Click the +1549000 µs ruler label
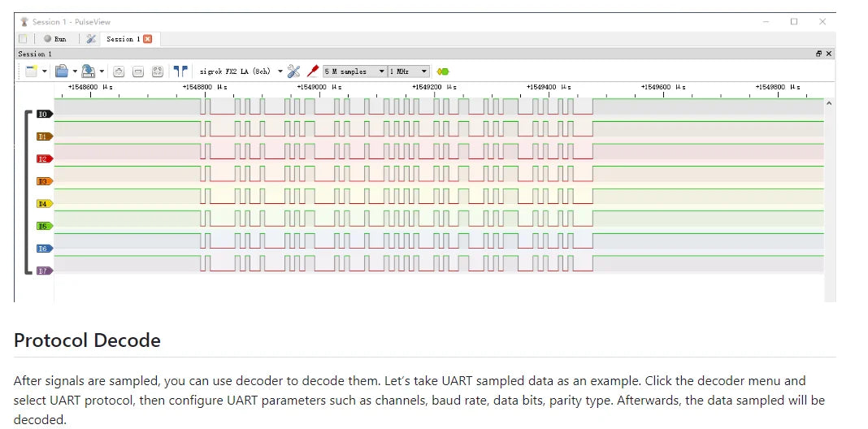The height and width of the screenshot is (429, 868). (319, 87)
